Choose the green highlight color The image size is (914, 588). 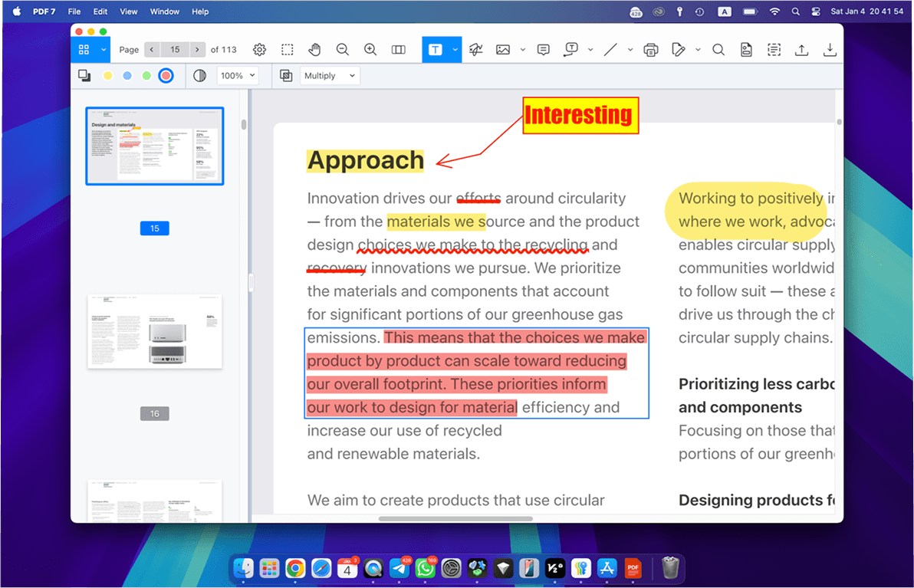click(147, 76)
